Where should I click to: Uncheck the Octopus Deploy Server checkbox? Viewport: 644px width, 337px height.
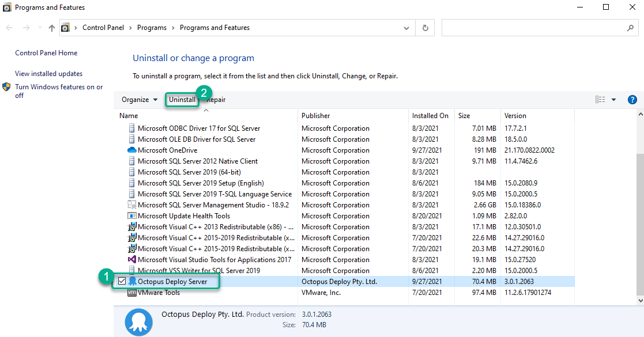tap(122, 281)
